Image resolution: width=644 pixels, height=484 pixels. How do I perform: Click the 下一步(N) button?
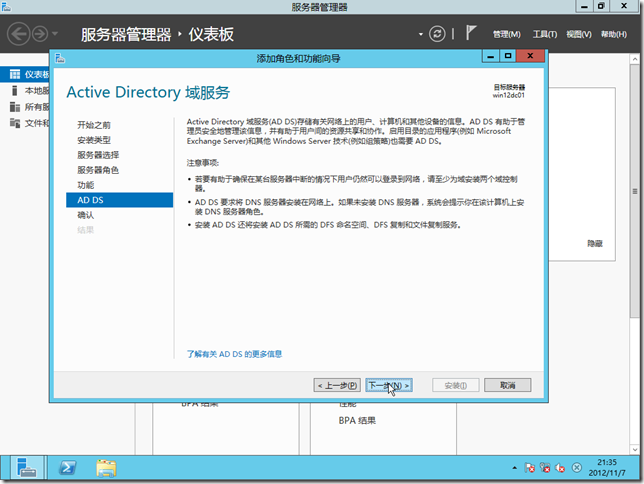point(389,385)
